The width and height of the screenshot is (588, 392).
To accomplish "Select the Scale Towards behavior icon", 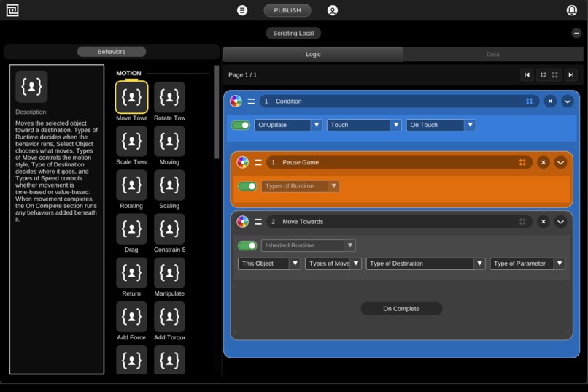I will (x=131, y=141).
